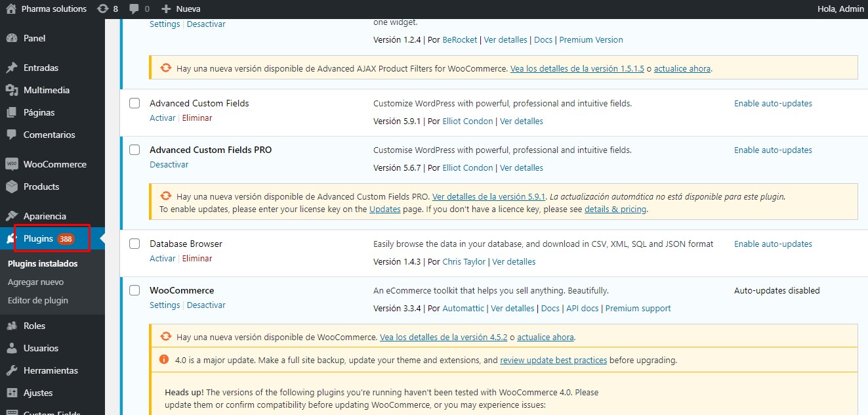The height and width of the screenshot is (415, 868).
Task: Click the Ajustes settings icon
Action: pyautogui.click(x=11, y=393)
